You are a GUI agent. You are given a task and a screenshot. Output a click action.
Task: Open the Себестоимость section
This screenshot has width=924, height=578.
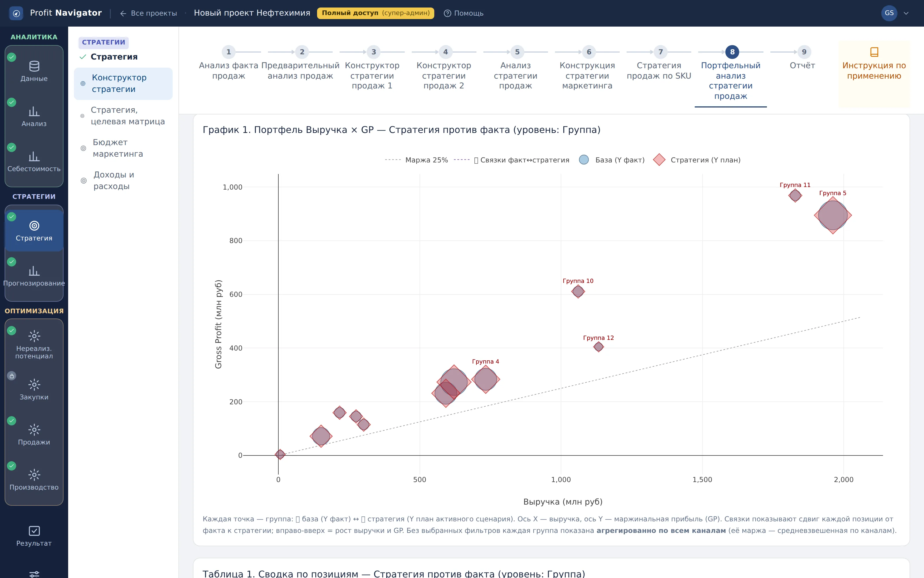(x=34, y=162)
